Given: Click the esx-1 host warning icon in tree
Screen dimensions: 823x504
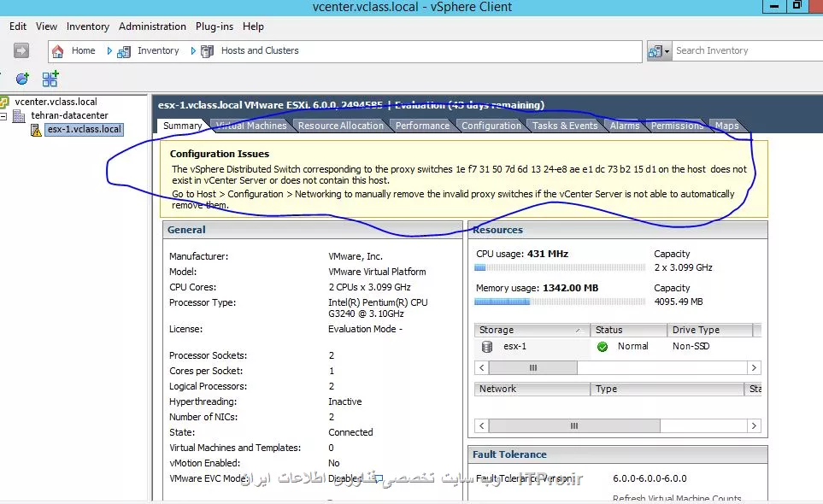Looking at the screenshot, I should pyautogui.click(x=36, y=130).
